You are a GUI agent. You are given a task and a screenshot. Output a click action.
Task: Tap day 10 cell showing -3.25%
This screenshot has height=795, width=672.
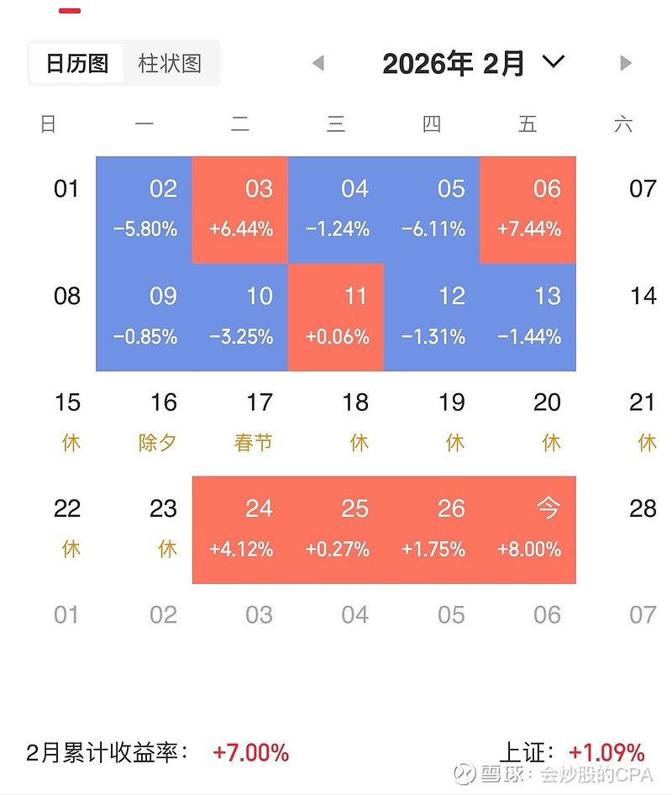pos(240,317)
